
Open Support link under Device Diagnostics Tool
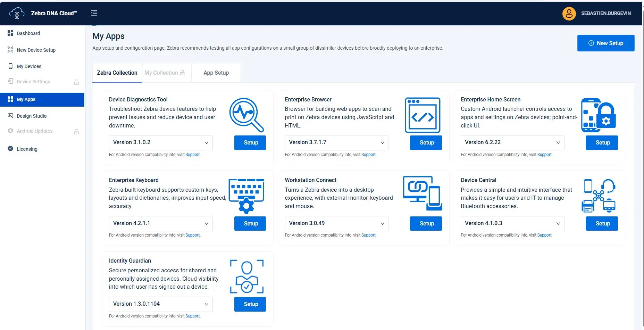(193, 155)
